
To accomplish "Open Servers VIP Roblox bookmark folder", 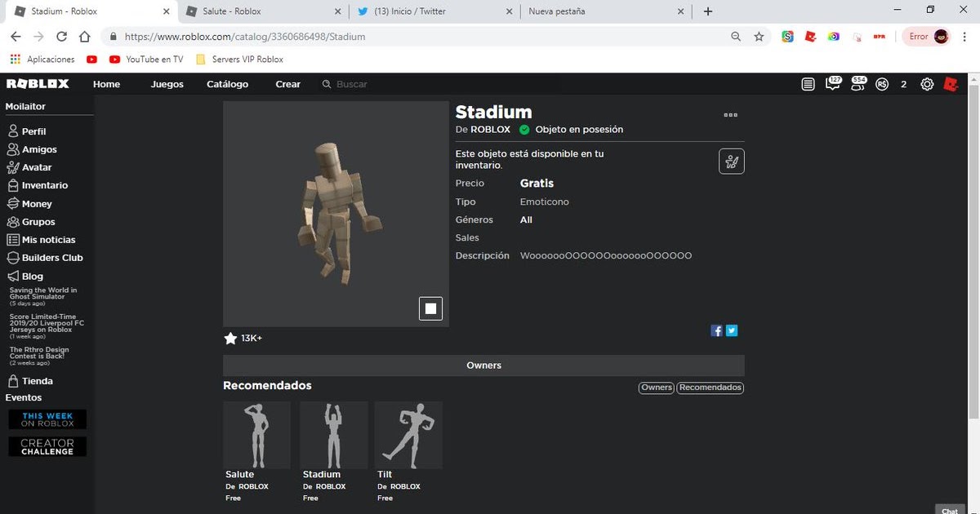I will click(x=239, y=60).
